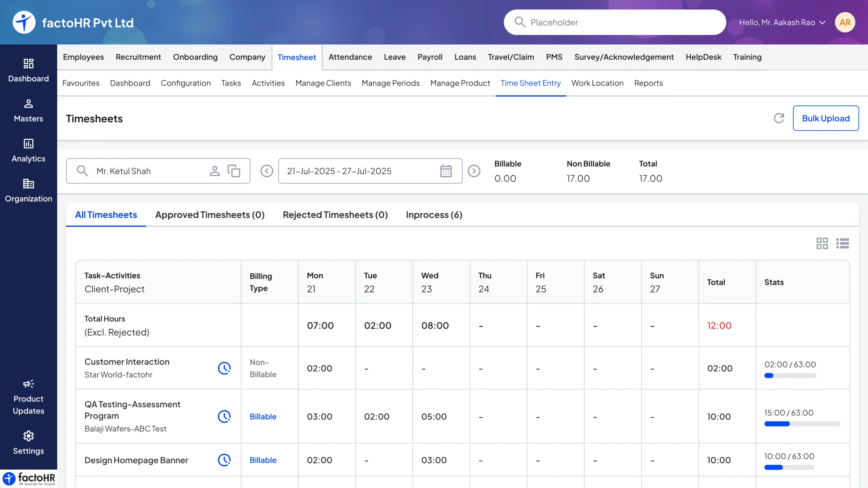868x488 pixels.
Task: Open Analytics in the sidebar
Action: [x=28, y=151]
